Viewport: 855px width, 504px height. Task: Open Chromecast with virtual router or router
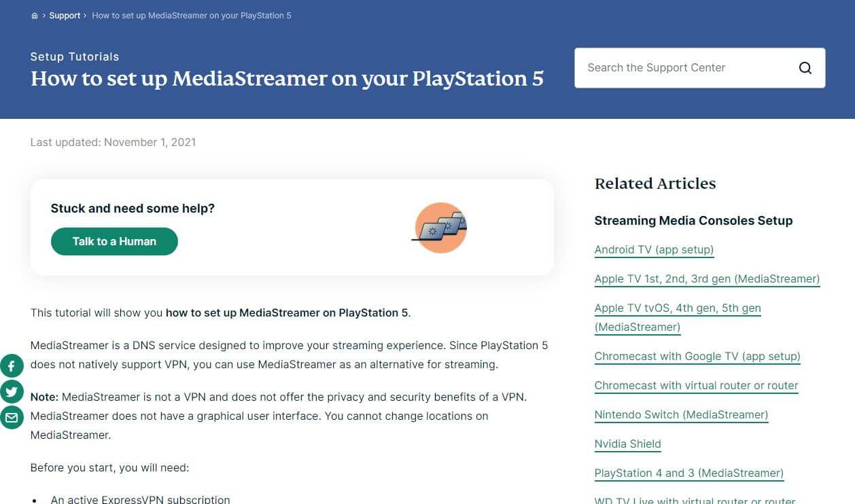[696, 386]
